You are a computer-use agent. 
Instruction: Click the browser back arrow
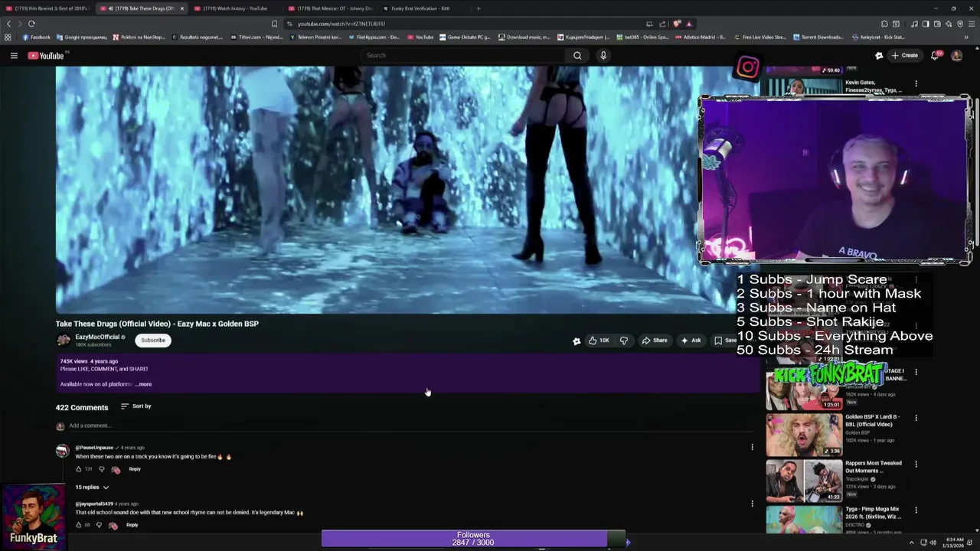[8, 24]
